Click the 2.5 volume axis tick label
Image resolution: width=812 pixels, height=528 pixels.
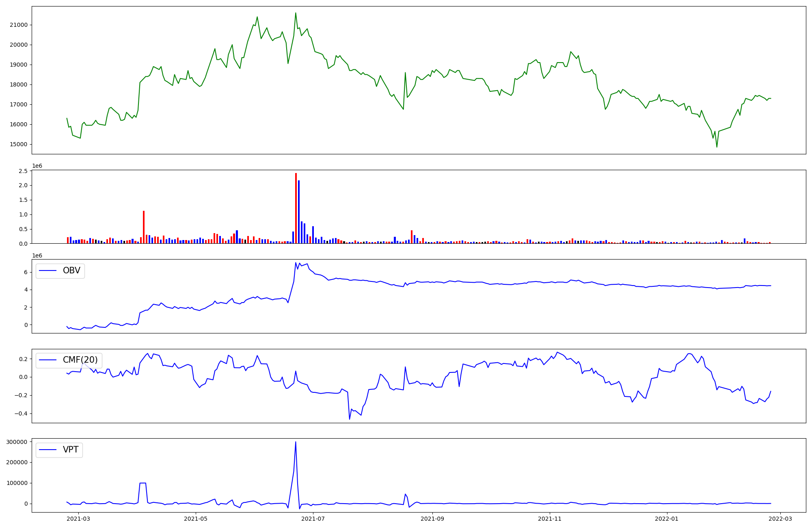23,171
